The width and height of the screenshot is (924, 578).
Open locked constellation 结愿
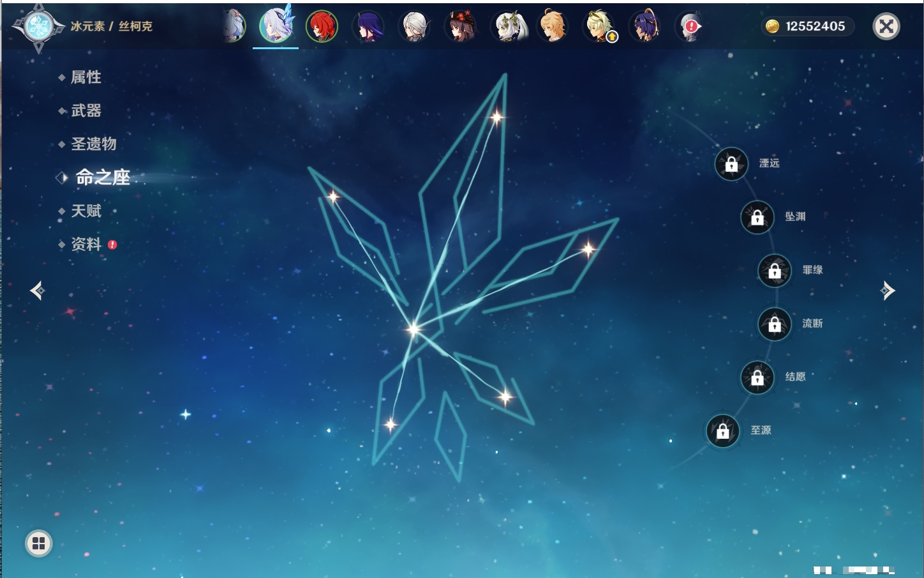757,377
